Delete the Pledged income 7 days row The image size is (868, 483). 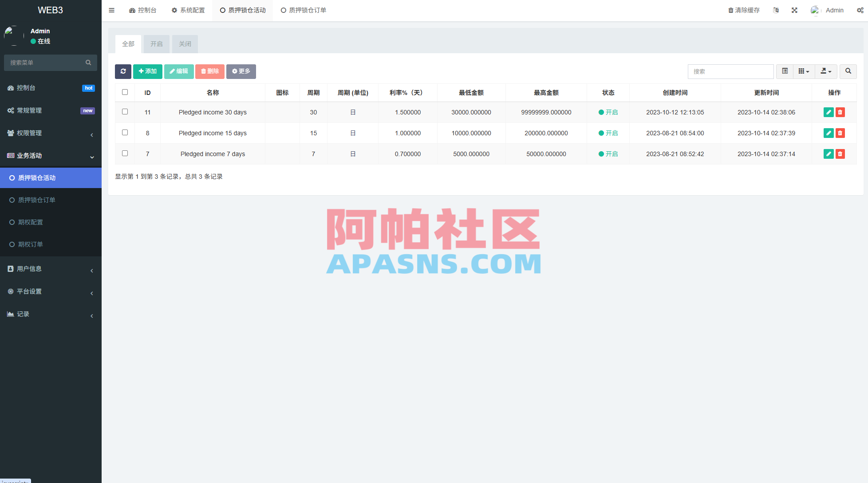pos(840,154)
